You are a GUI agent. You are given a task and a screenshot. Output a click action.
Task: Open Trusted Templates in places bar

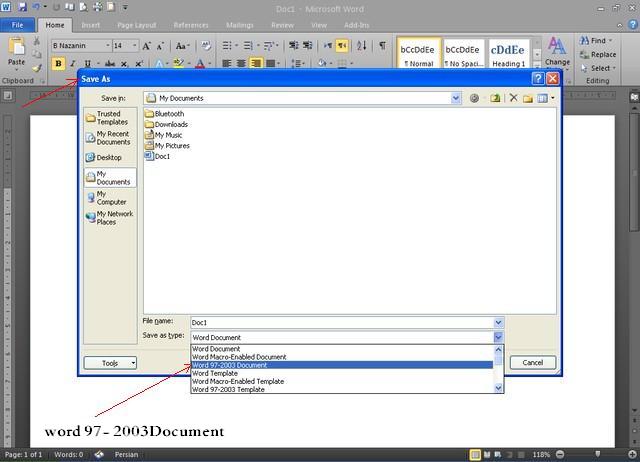point(109,118)
